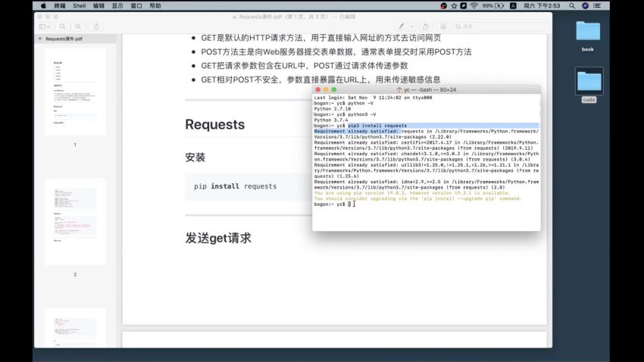Click the yellow upgrade pip command hint line

[x=417, y=198]
